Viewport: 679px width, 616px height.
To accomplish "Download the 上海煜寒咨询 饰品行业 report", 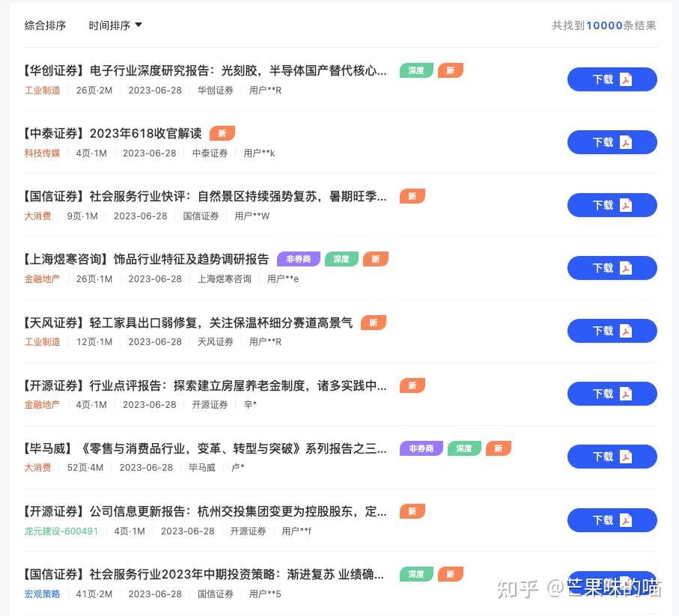I will (612, 268).
